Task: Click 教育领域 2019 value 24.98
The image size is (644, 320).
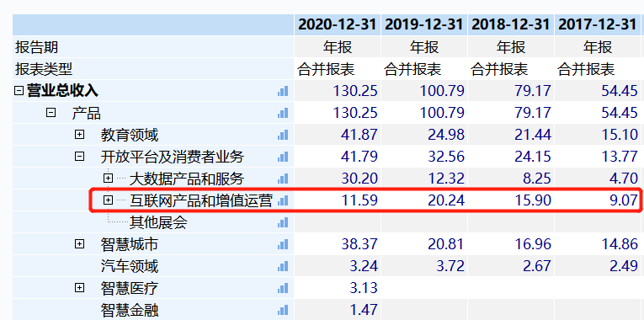Action: pos(445,135)
